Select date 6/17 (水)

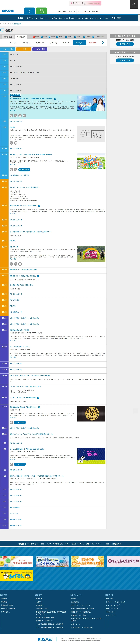point(40,43)
